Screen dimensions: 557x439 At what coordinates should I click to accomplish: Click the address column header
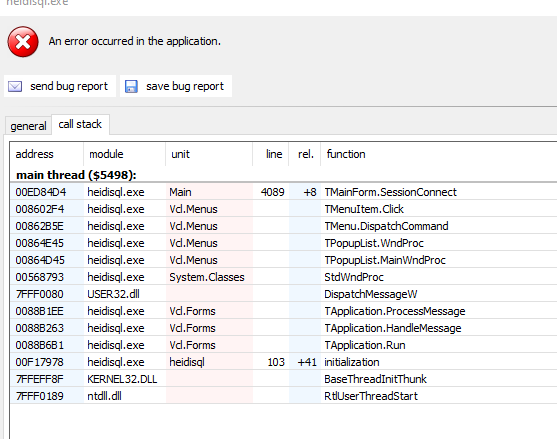pos(34,154)
